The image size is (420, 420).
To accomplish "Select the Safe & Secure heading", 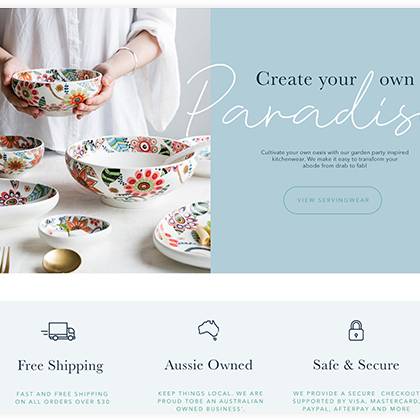I will pos(356,365).
